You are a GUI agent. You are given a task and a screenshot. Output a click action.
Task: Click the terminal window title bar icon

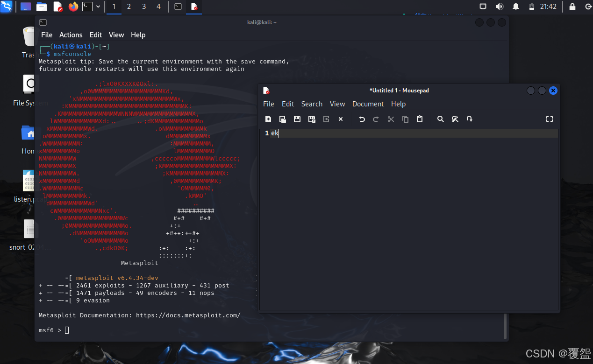(43, 22)
